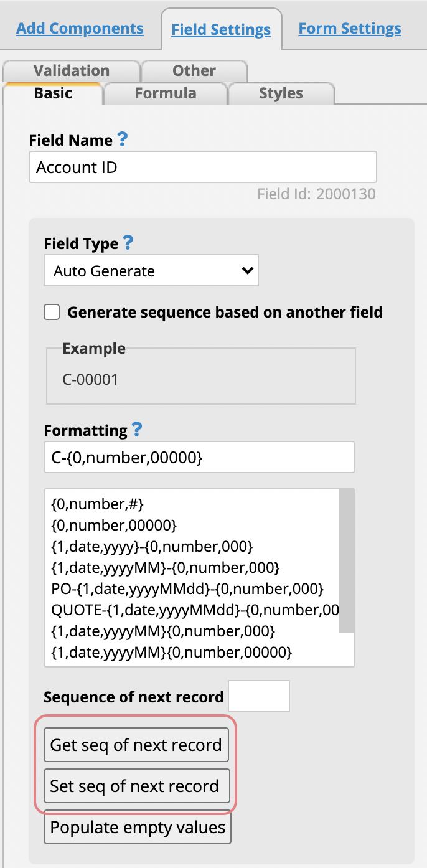The height and width of the screenshot is (868, 427).
Task: Click Populate empty values button
Action: click(138, 828)
